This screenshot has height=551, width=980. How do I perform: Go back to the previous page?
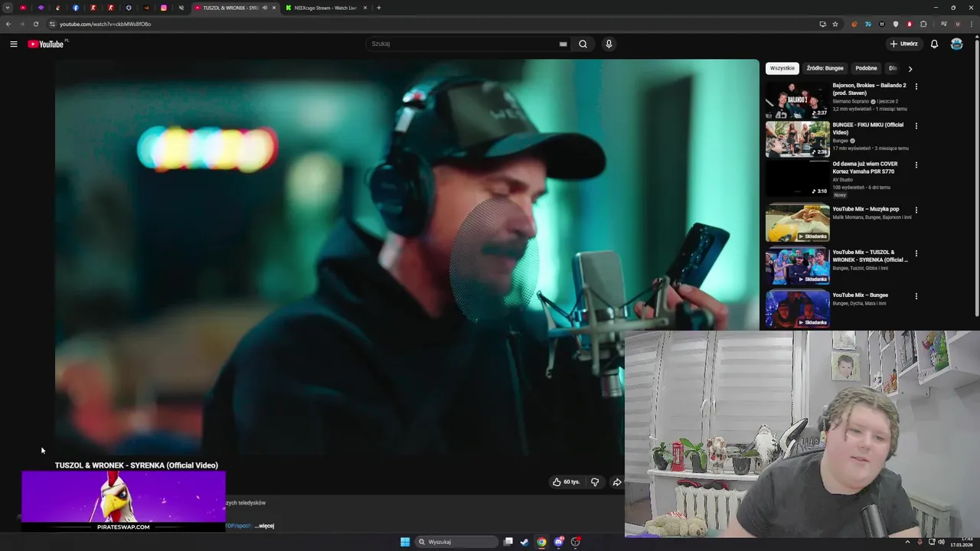(x=8, y=24)
